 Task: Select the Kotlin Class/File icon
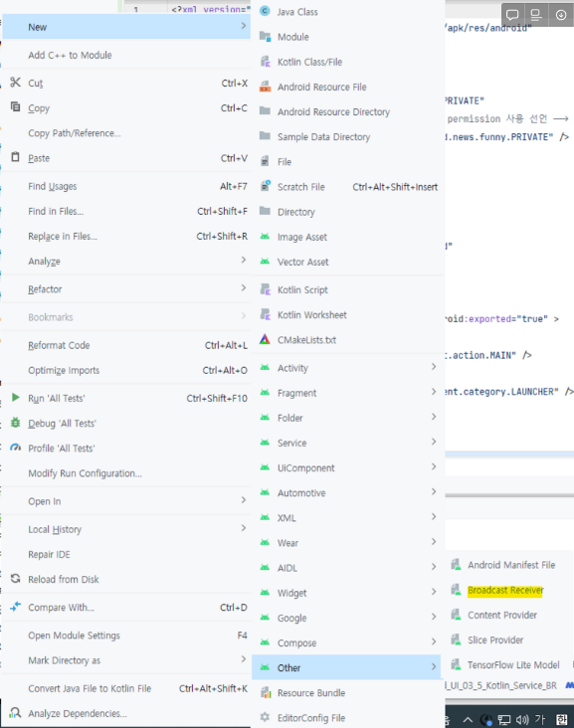265,62
